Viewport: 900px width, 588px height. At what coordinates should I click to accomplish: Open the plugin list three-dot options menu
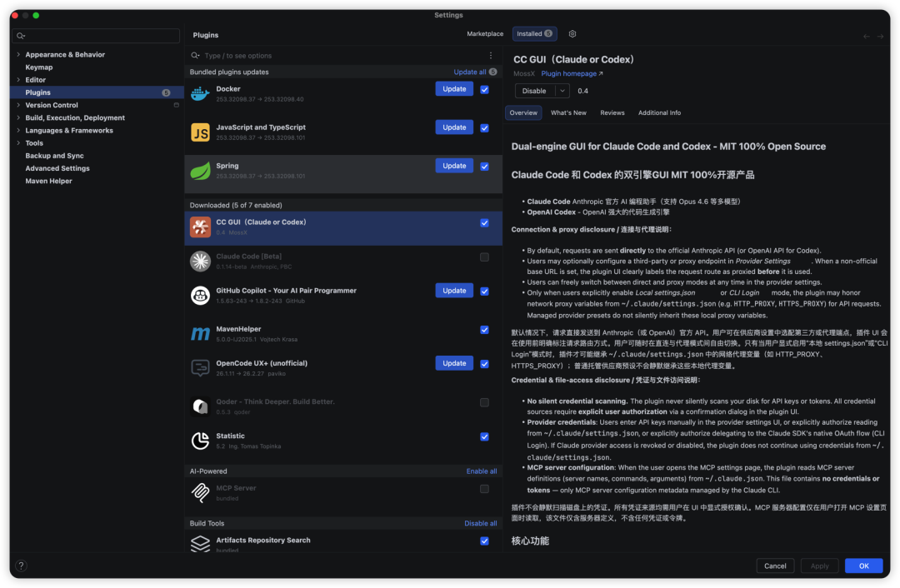coord(491,56)
